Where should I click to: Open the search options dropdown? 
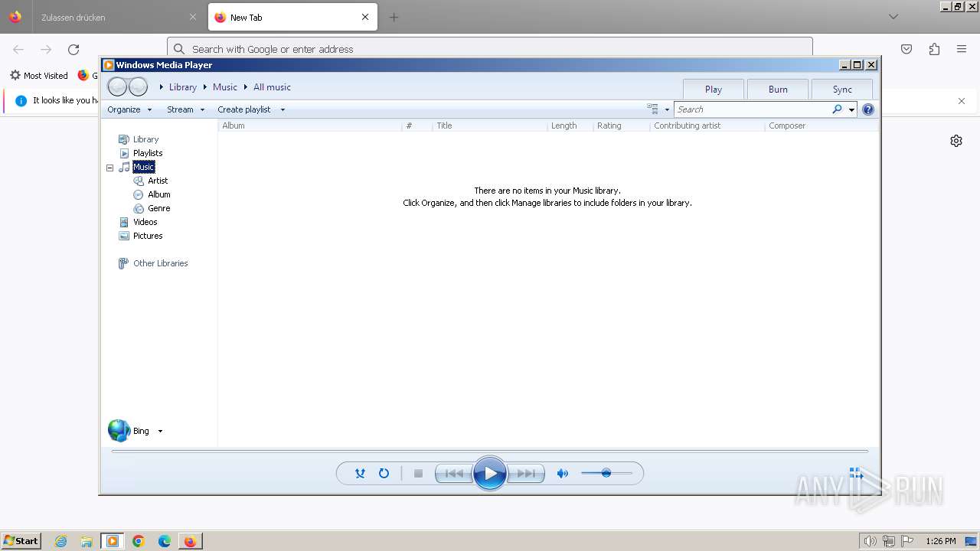click(851, 109)
